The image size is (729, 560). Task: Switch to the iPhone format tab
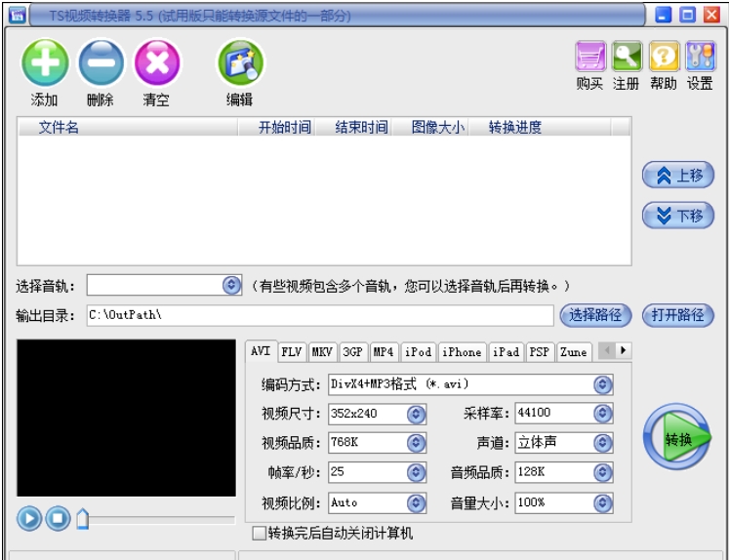(x=462, y=352)
